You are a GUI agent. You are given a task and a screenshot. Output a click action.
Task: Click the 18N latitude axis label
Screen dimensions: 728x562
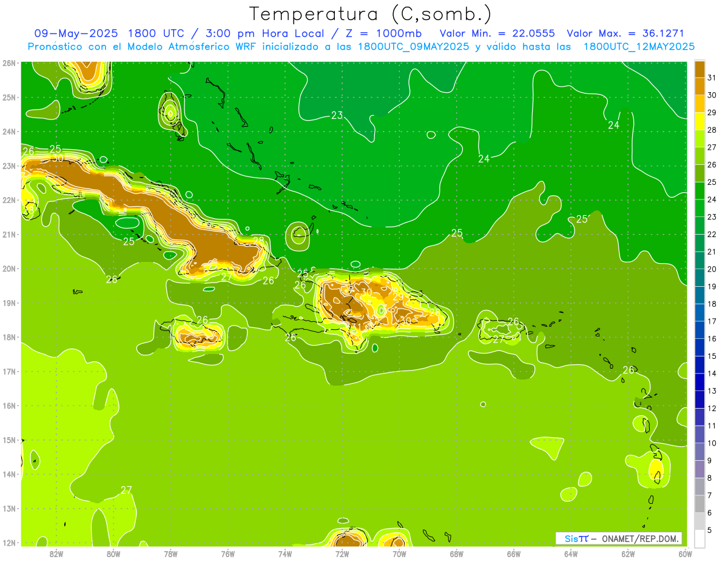(9, 336)
